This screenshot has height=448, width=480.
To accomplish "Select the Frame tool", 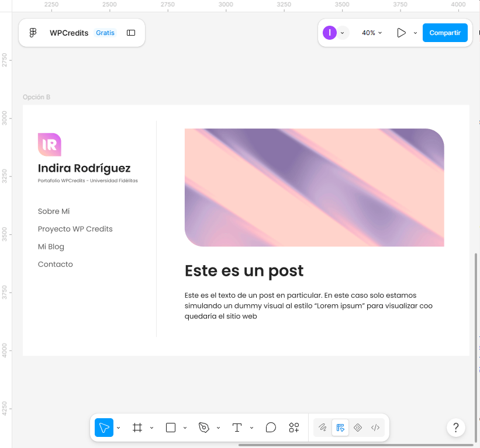I will pyautogui.click(x=137, y=428).
